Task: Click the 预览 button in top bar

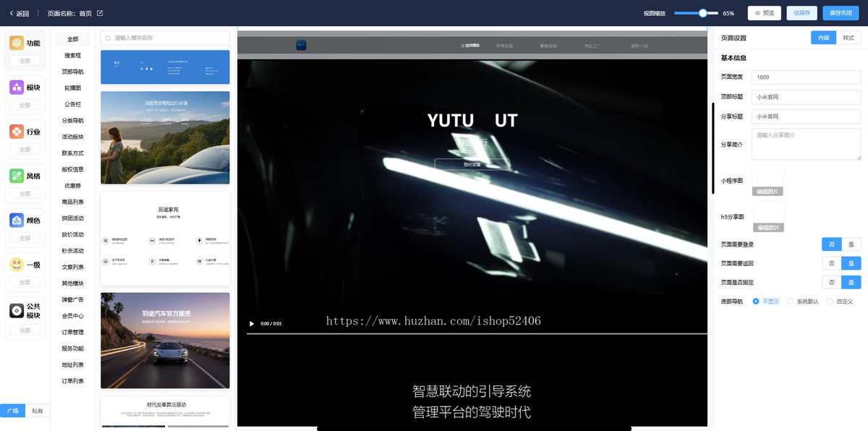Action: click(x=766, y=13)
